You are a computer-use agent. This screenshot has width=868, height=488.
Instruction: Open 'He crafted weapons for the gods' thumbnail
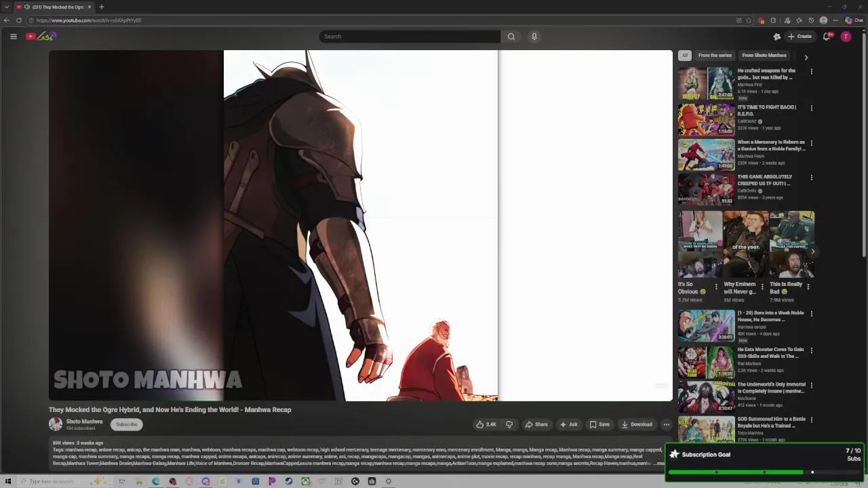point(706,83)
